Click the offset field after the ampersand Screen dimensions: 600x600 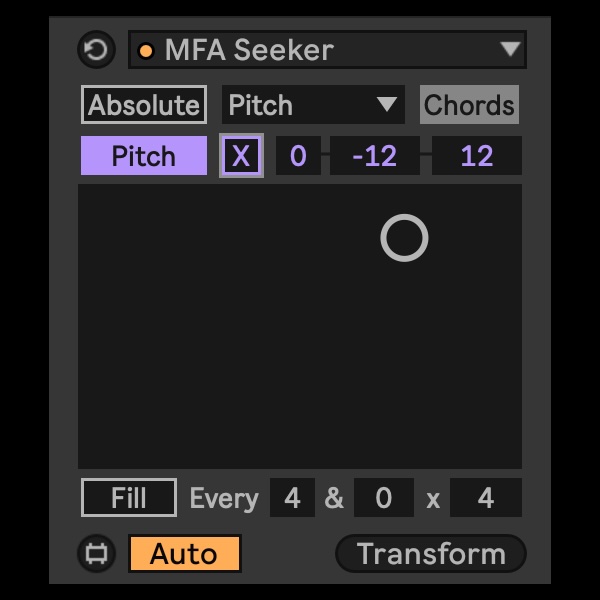tap(383, 498)
